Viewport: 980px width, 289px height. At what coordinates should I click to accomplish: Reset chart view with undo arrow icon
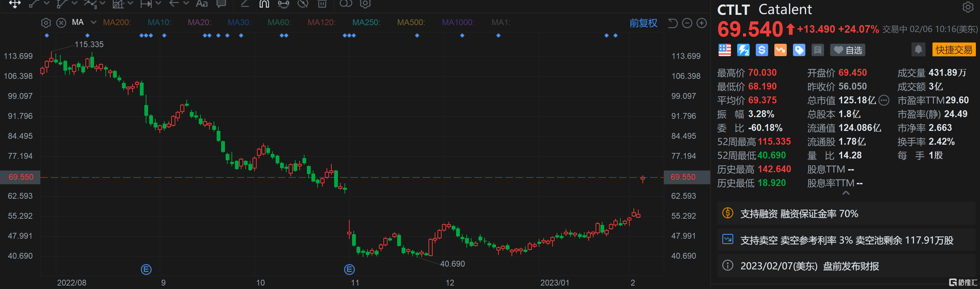pos(673,23)
